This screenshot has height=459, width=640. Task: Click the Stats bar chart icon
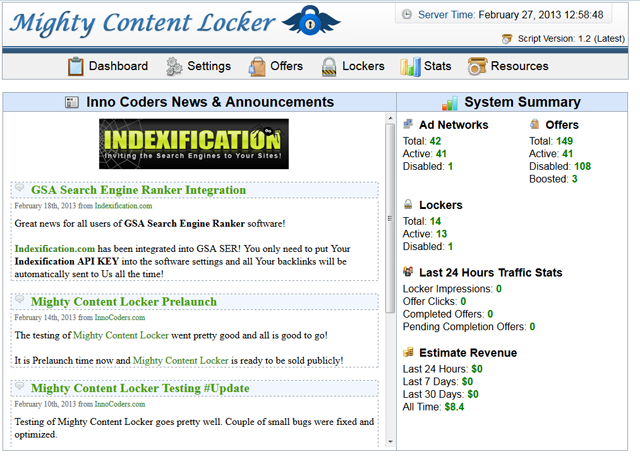click(x=410, y=67)
